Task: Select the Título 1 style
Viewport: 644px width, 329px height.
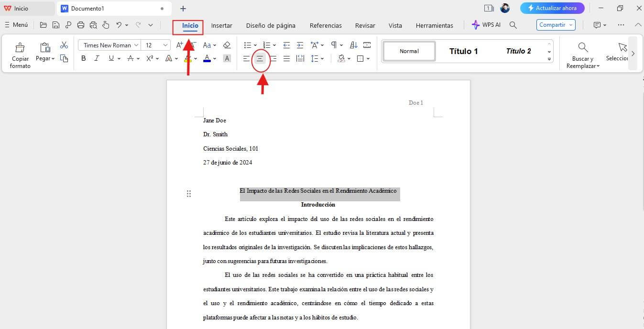Action: (x=463, y=51)
